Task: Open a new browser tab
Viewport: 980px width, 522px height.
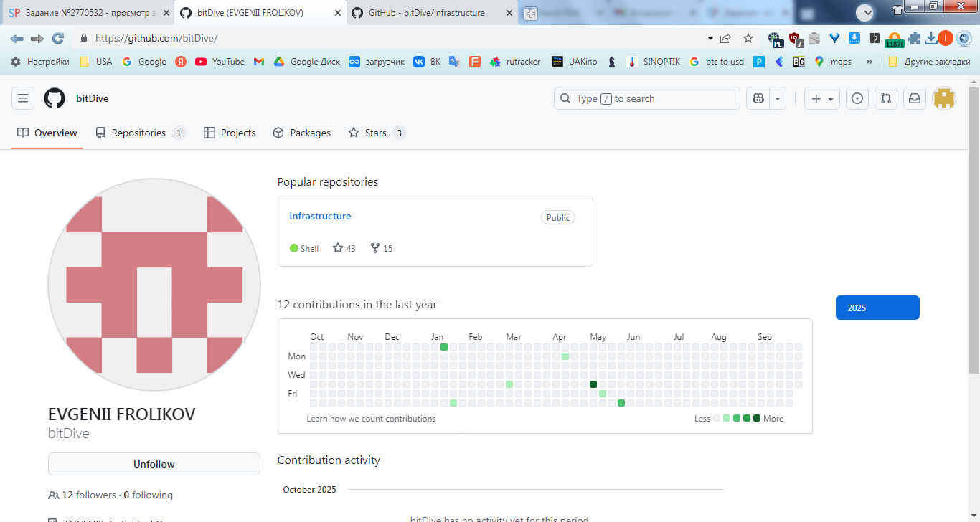Action: (530, 14)
